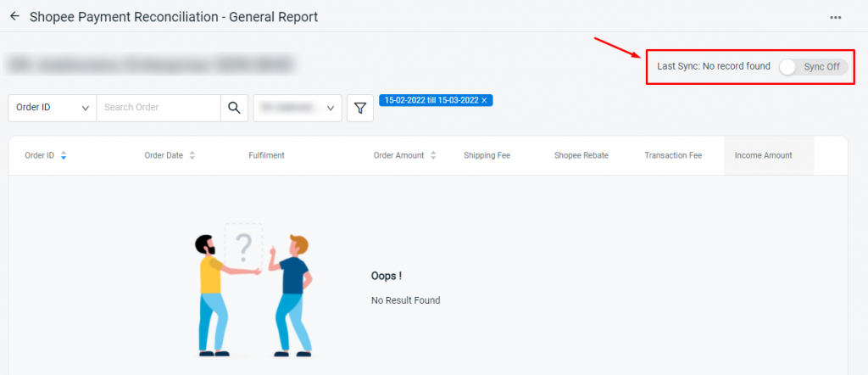Screen dimensions: 868x375
Task: Go back using the left arrow icon
Action: (x=15, y=17)
